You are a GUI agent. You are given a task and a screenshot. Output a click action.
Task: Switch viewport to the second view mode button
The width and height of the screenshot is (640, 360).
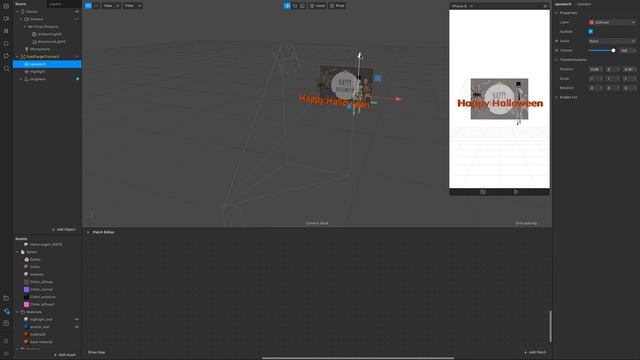tap(96, 6)
